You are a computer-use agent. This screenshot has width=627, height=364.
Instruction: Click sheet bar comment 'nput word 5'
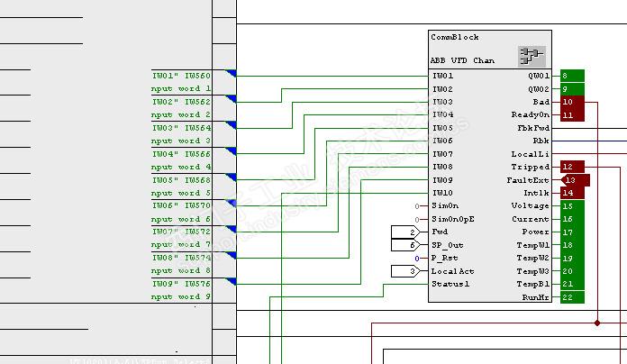coord(181,193)
